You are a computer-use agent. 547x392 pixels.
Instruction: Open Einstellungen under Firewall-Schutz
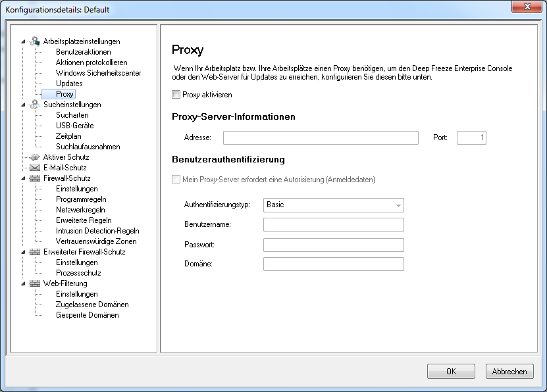tap(77, 189)
